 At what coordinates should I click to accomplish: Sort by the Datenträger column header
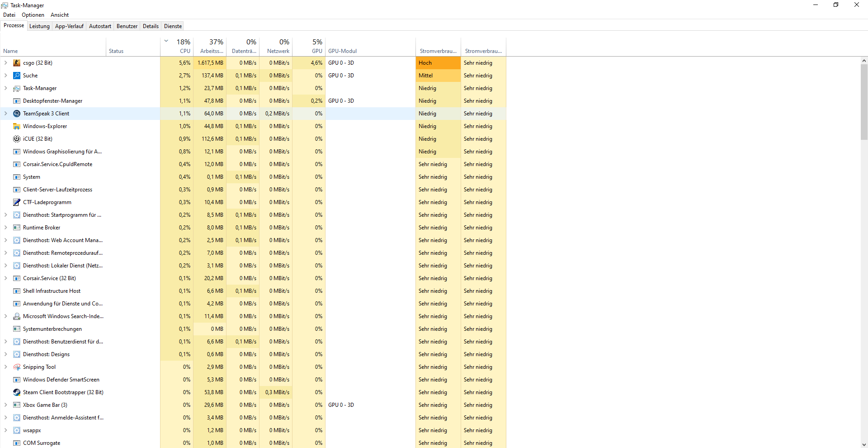click(x=243, y=47)
